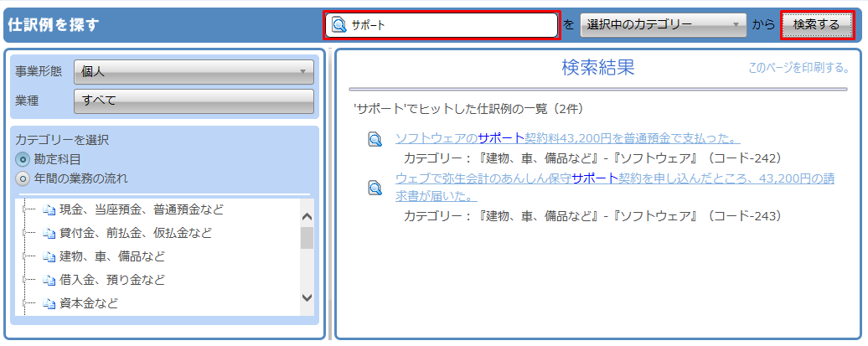Expand the 建物、車、備品など tree node
Image resolution: width=868 pixels, height=346 pixels.
point(23,256)
